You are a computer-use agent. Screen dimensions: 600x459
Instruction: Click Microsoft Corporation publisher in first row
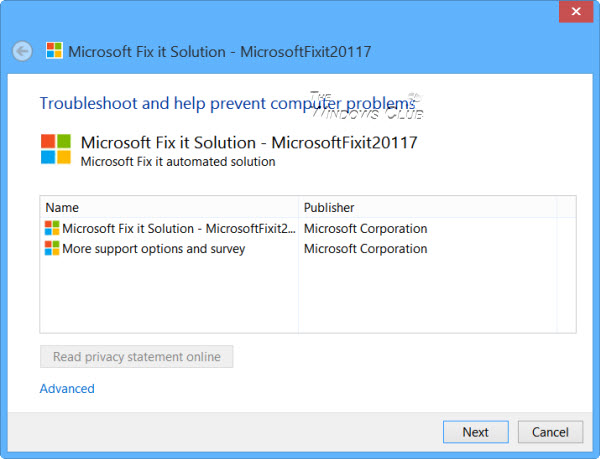[x=365, y=229]
